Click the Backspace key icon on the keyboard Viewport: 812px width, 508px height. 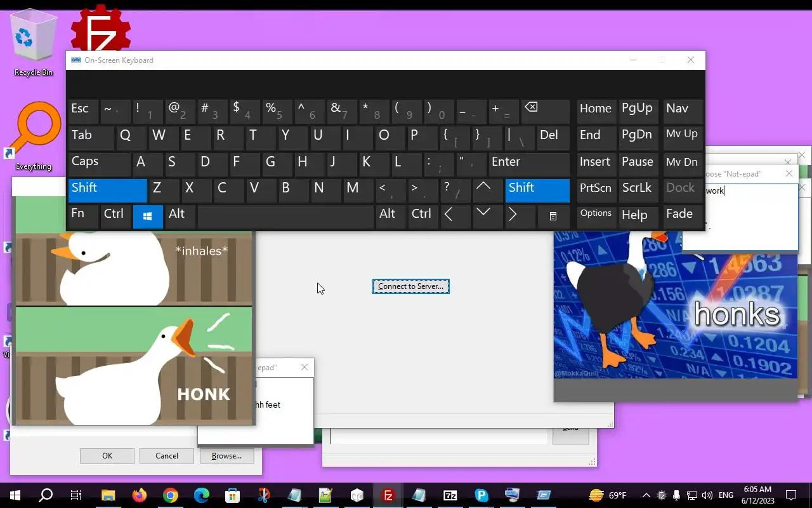tap(545, 110)
